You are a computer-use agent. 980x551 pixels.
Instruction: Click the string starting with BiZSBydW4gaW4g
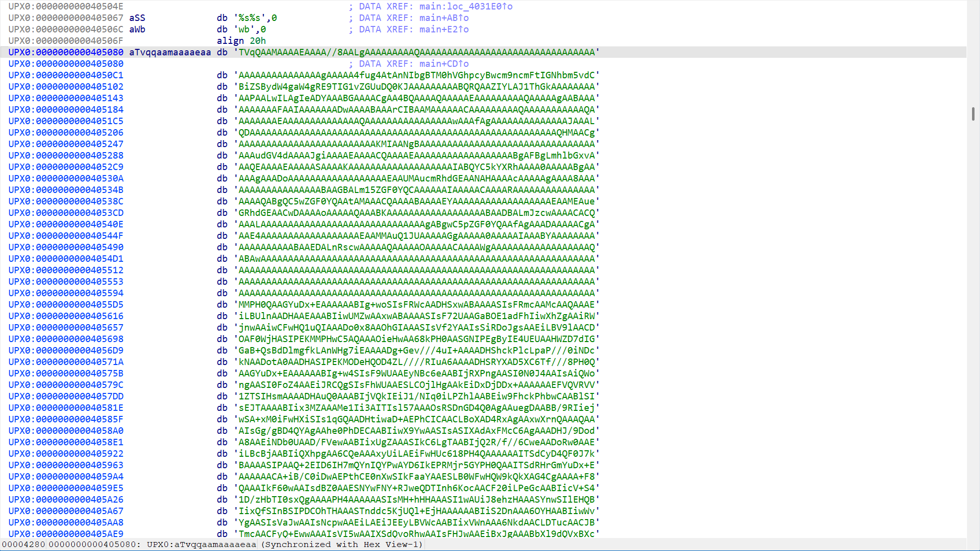click(x=417, y=87)
